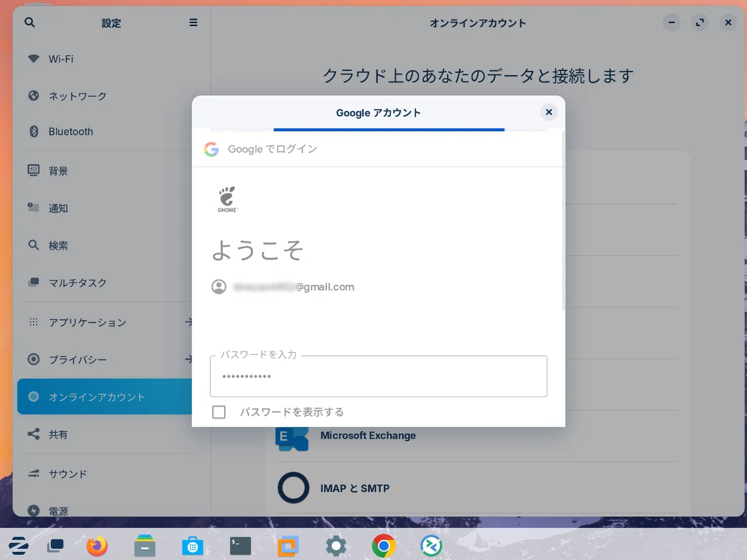The height and width of the screenshot is (560, 747).
Task: Expand the アプリケーション submenu arrow
Action: click(x=189, y=322)
